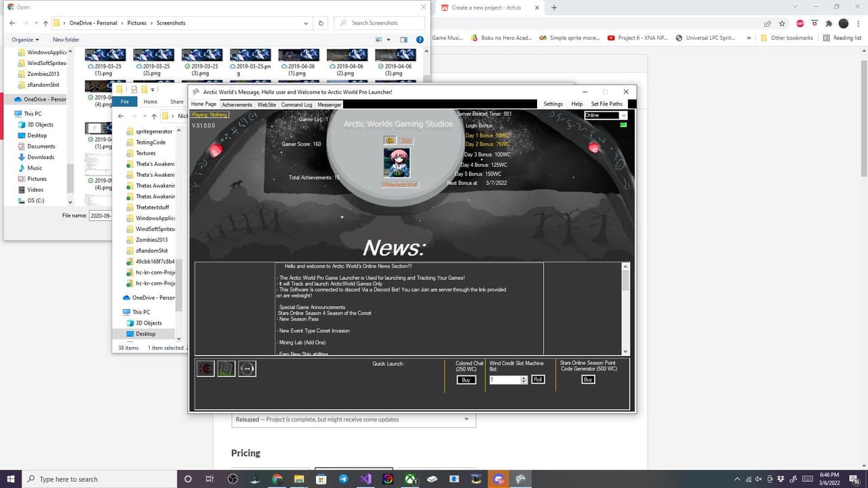Buy Stars Online Season Point Code Generator
This screenshot has height=488, width=868.
coord(588,380)
